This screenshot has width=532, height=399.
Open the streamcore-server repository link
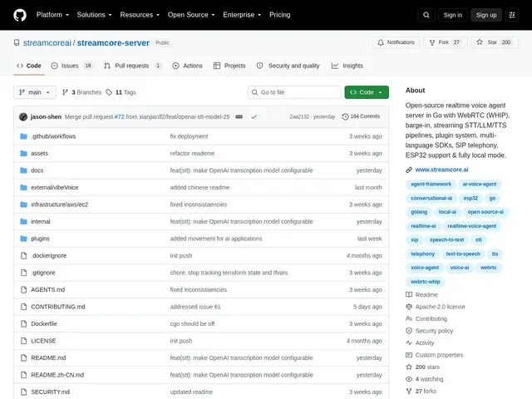pos(113,42)
